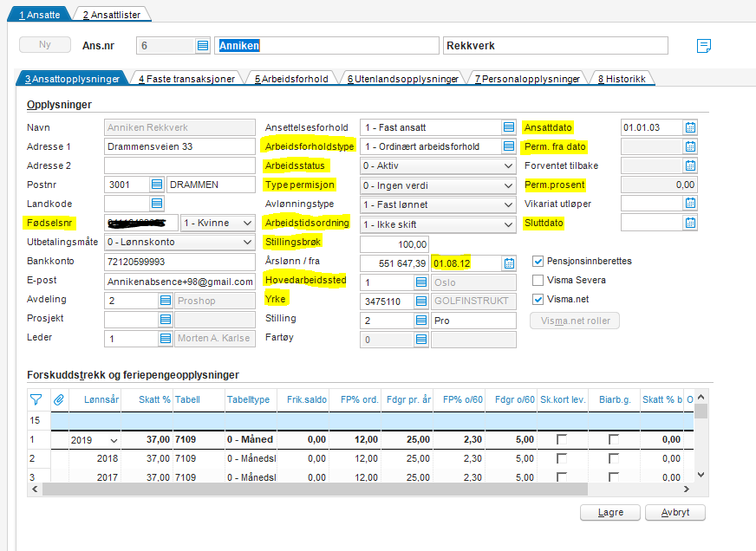Viewport: 756px width, 551px height.
Task: Open lookup list for Yrke code
Action: [x=421, y=300]
